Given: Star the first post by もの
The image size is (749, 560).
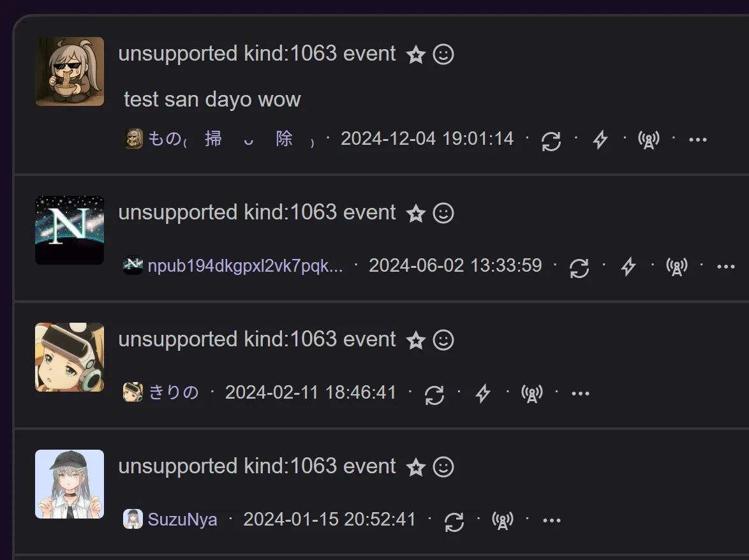Looking at the screenshot, I should click(416, 55).
